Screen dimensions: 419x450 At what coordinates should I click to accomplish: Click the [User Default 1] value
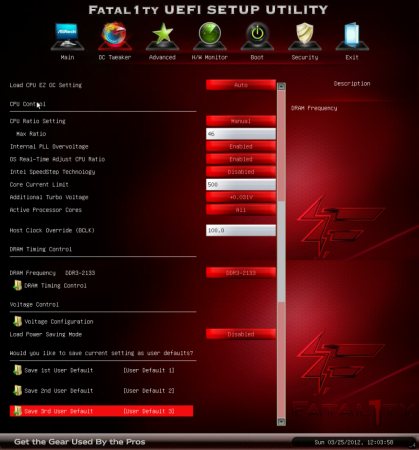pos(149,370)
